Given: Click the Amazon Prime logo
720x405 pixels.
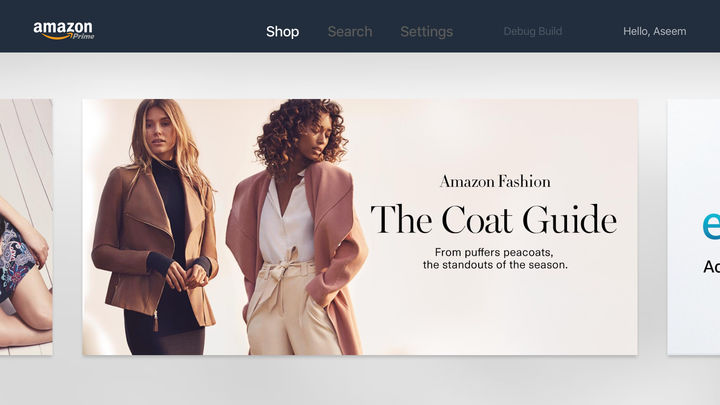Looking at the screenshot, I should point(64,31).
